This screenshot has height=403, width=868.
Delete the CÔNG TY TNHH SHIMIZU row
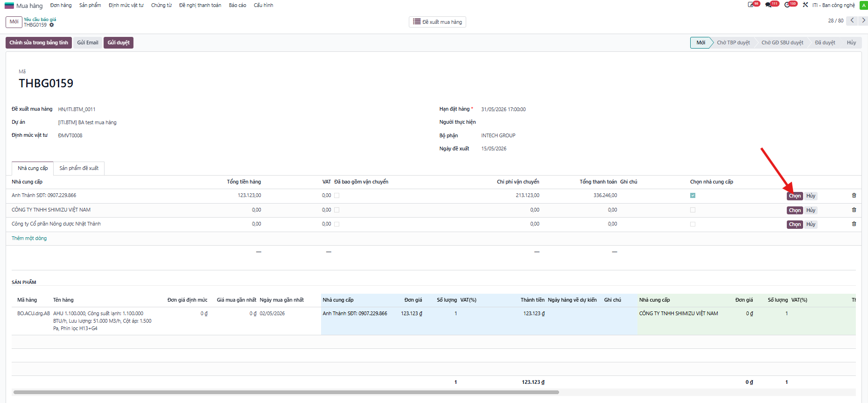854,210
